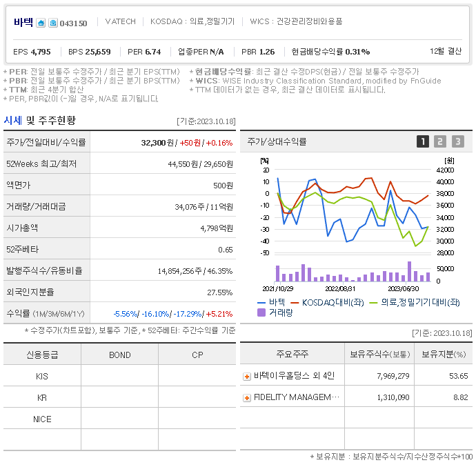476x467 pixels.
Task: Expand the FIDELITY MANAGEM shareholder row
Action: click(x=247, y=398)
